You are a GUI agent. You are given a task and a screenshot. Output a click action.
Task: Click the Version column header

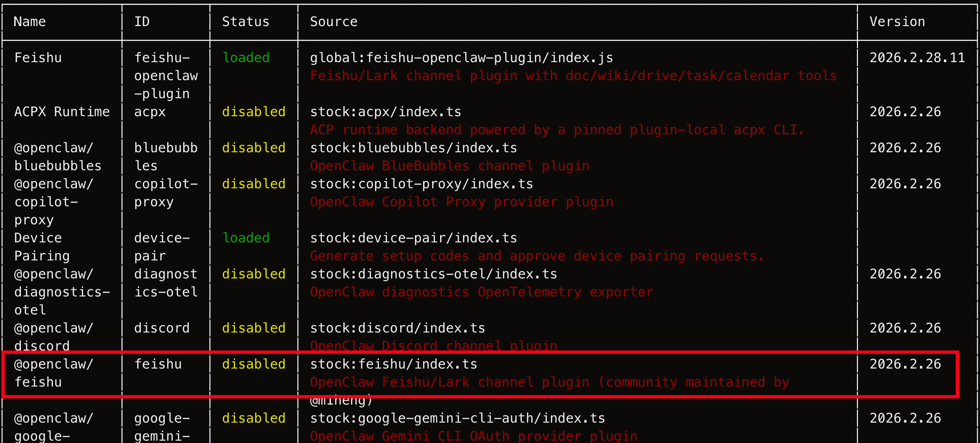(x=897, y=22)
